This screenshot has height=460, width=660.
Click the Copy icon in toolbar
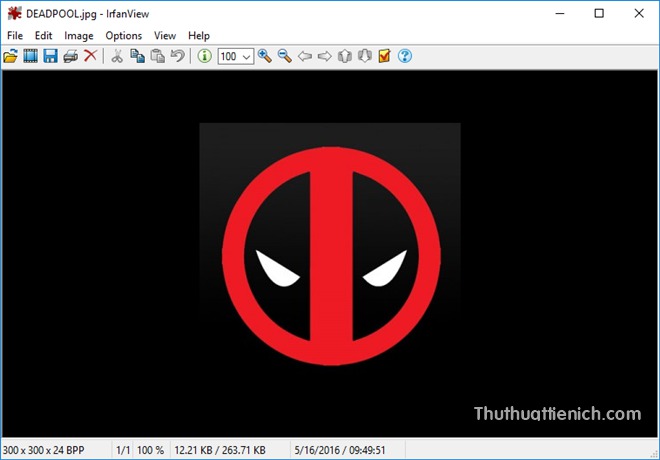click(137, 56)
